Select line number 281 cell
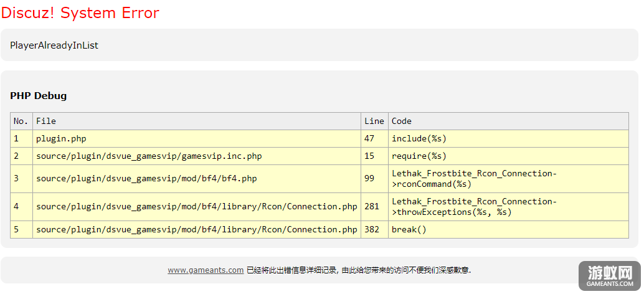Image resolution: width=644 pixels, height=294 pixels. click(374, 207)
